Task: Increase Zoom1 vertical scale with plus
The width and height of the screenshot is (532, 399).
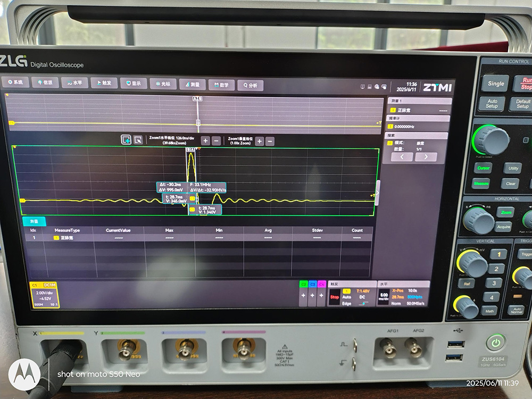Action: (x=259, y=141)
